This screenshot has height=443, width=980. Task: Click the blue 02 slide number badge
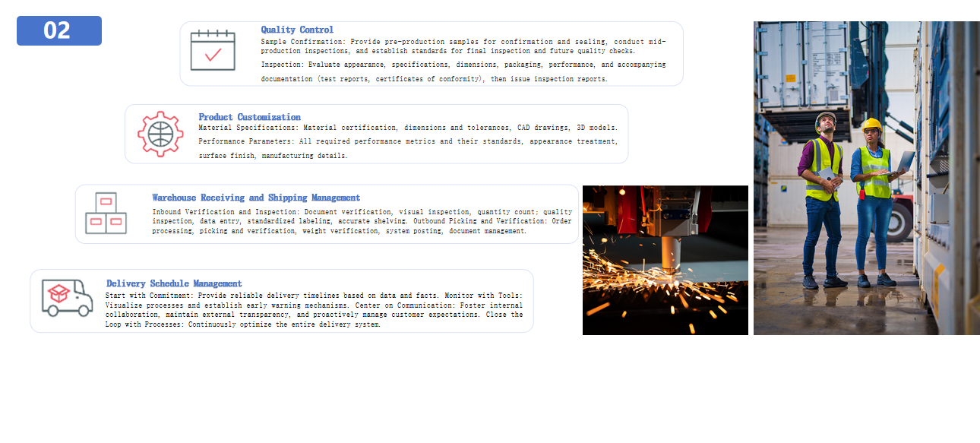click(x=59, y=30)
